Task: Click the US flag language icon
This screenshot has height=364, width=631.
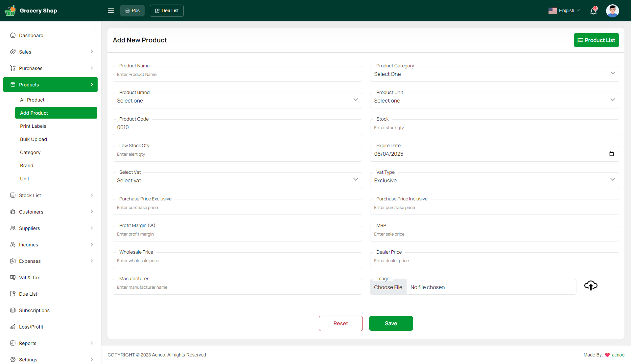Action: click(553, 11)
